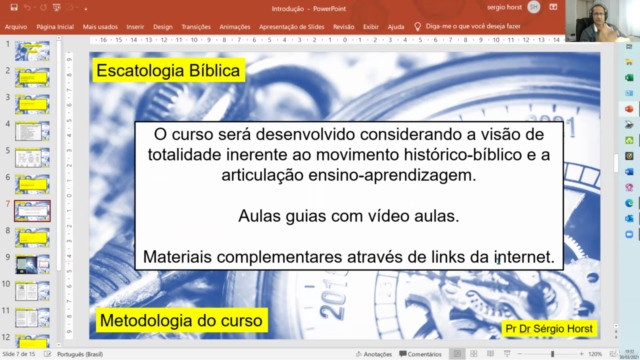Click the 'Escatologia Bíblica' title box
Viewport: 640px width, 360px height.
click(x=169, y=71)
